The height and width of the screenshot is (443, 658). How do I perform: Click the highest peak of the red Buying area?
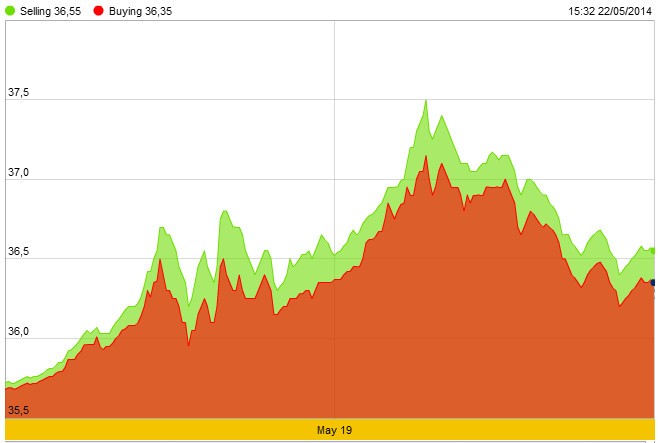pyautogui.click(x=425, y=156)
